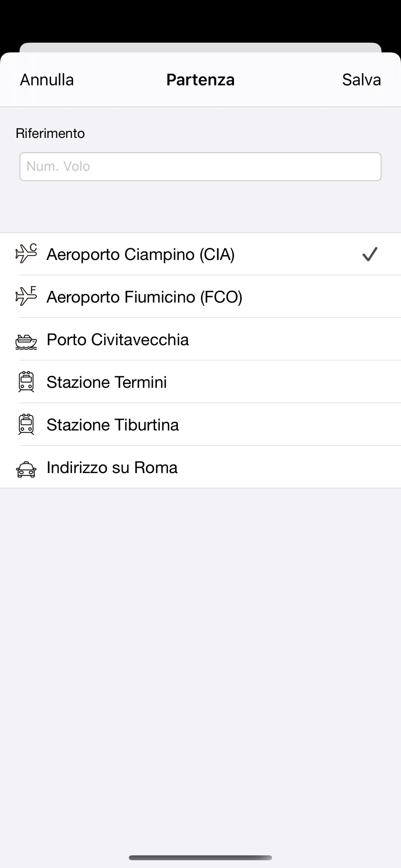Screen dimensions: 401x868
Task: Select Aeroporto Ciampino (CIA) row text
Action: point(141,254)
